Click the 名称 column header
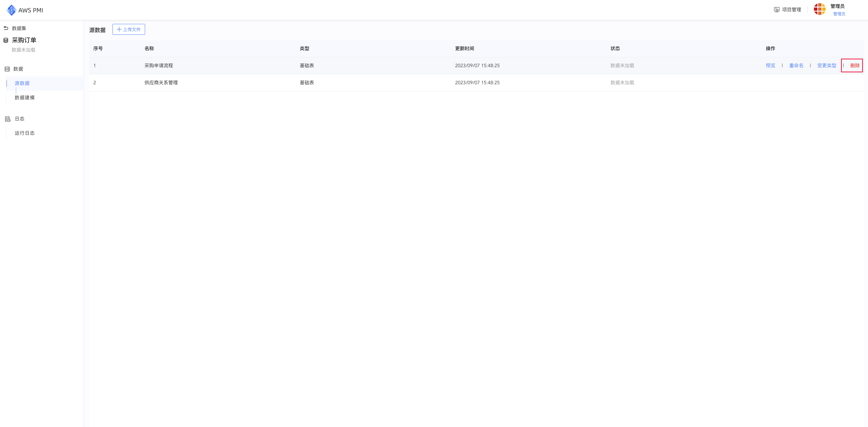868x427 pixels. [149, 48]
